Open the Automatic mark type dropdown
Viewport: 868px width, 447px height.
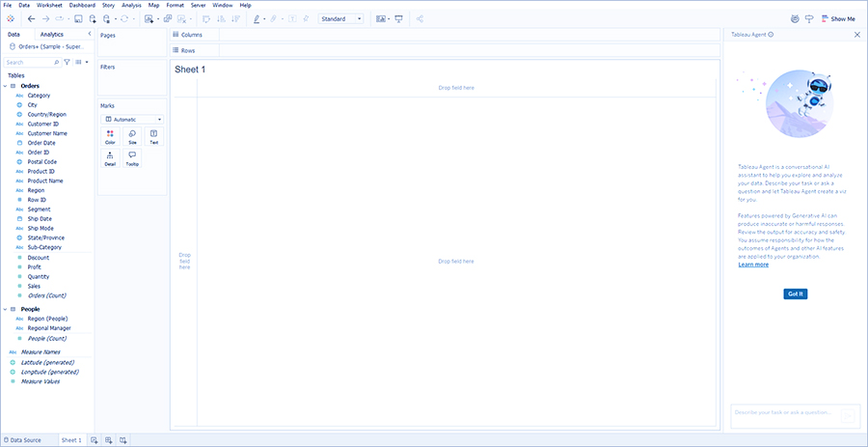pyautogui.click(x=132, y=119)
